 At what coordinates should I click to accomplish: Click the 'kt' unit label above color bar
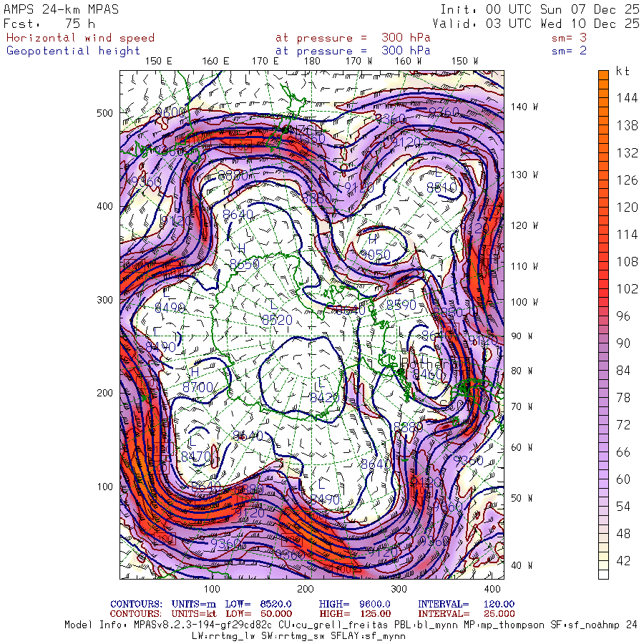[623, 71]
